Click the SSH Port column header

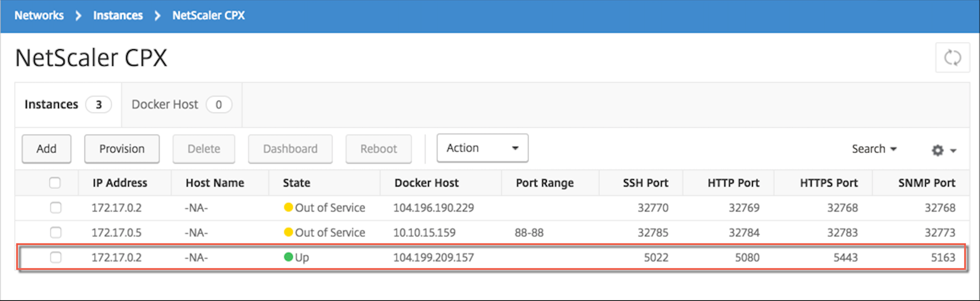[x=646, y=183]
